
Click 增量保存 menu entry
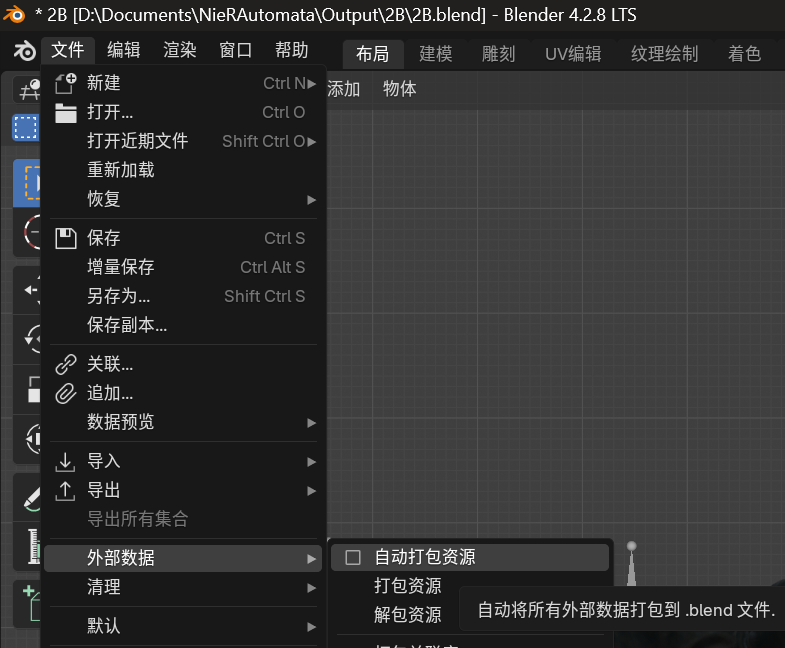pyautogui.click(x=120, y=267)
